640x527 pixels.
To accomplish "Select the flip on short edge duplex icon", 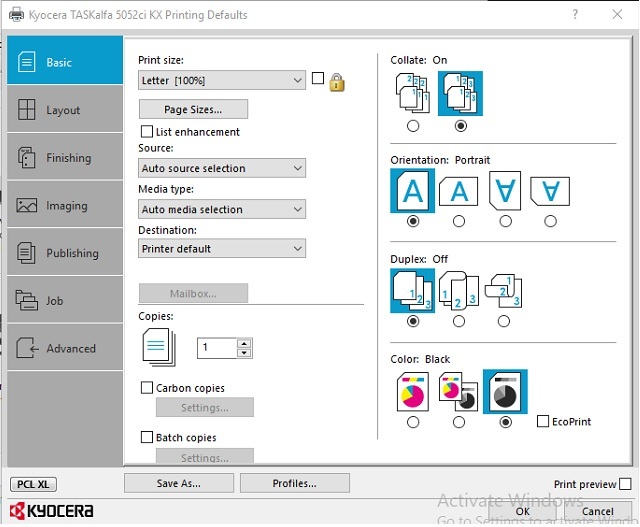I will 503,291.
